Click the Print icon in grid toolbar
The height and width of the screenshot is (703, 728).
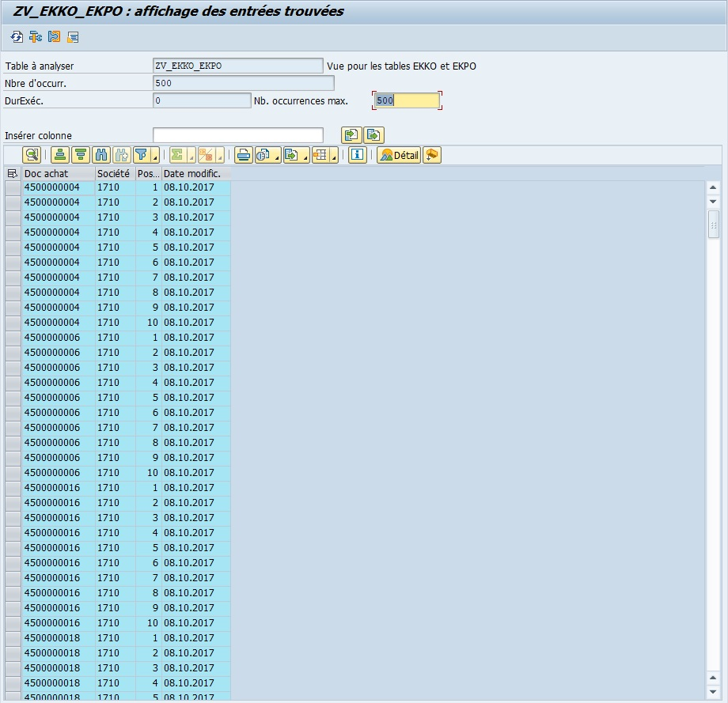pos(244,155)
